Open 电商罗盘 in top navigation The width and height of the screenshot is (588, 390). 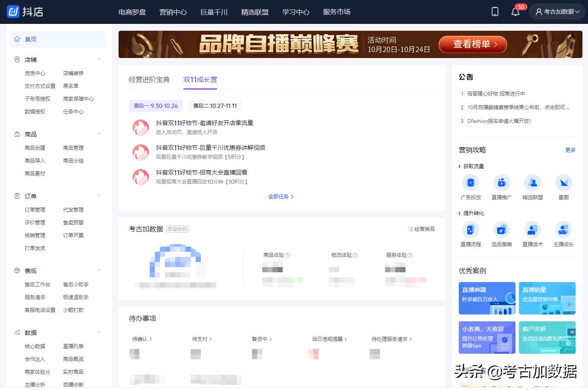132,12
